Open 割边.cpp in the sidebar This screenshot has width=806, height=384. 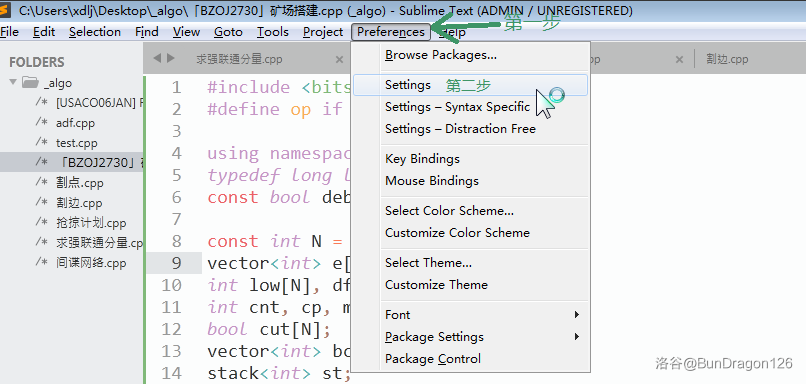click(x=79, y=203)
